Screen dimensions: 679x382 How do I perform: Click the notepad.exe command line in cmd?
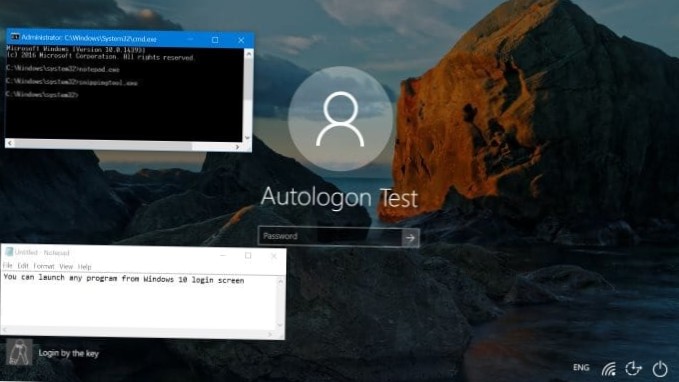(x=63, y=69)
